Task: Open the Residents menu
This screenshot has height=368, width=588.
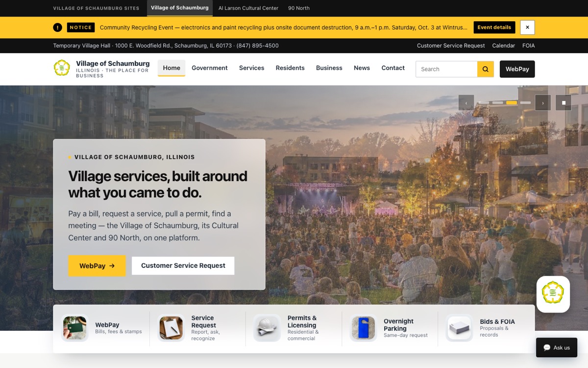Action: [290, 68]
